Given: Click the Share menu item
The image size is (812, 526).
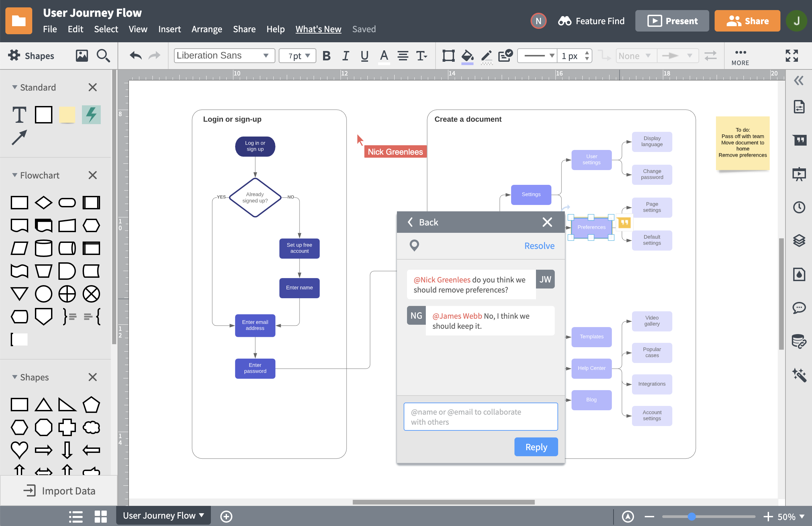Looking at the screenshot, I should coord(243,28).
